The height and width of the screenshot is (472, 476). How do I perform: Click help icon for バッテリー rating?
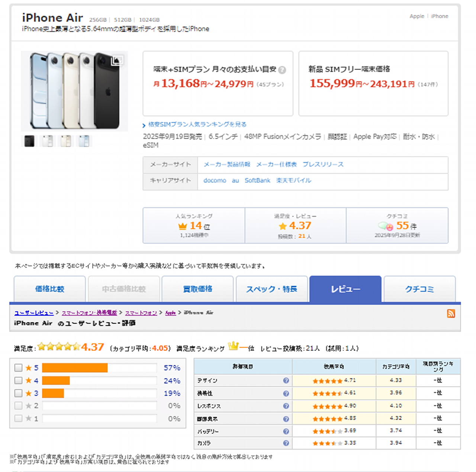(286, 431)
